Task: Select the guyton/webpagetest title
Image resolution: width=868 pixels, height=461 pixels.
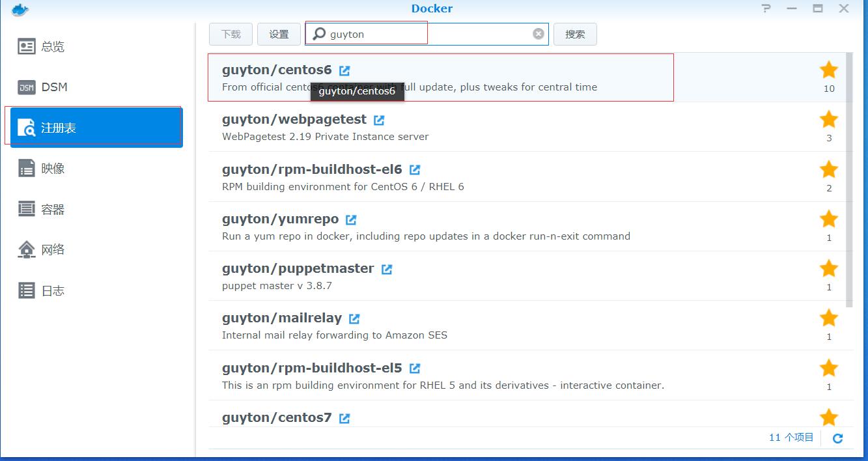Action: click(x=294, y=119)
